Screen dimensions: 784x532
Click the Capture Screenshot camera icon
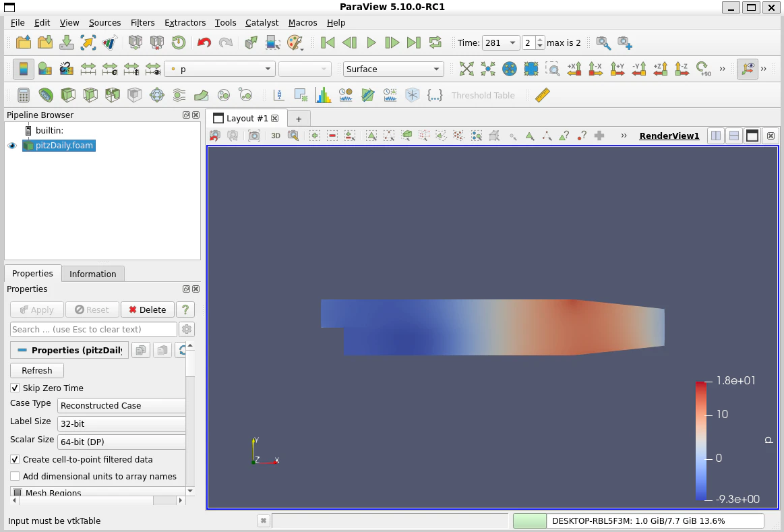(254, 136)
